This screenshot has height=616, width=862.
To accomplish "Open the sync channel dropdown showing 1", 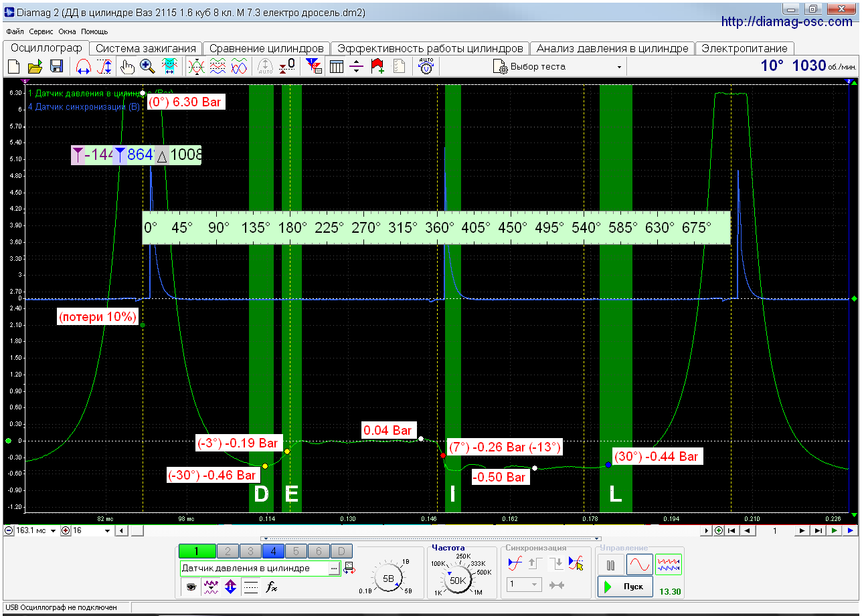I will click(524, 585).
